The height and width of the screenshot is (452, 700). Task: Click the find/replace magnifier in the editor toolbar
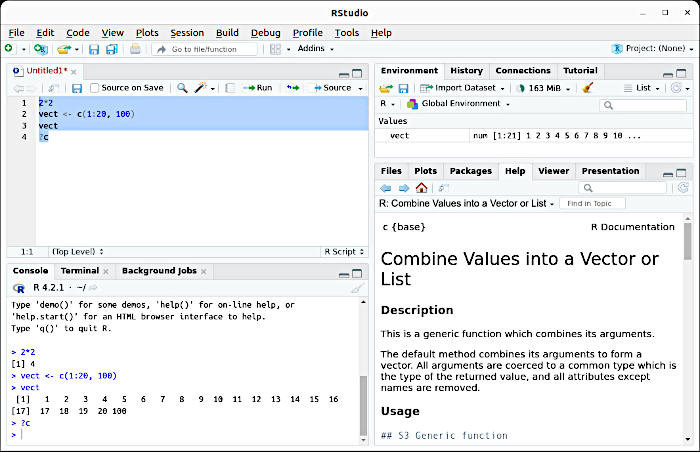[x=182, y=88]
